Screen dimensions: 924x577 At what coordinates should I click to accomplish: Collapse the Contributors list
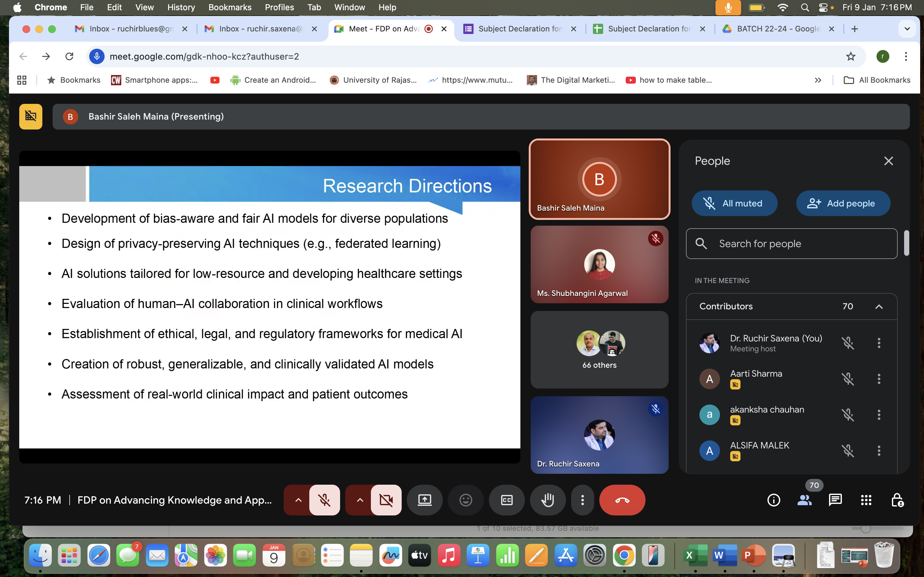(878, 306)
